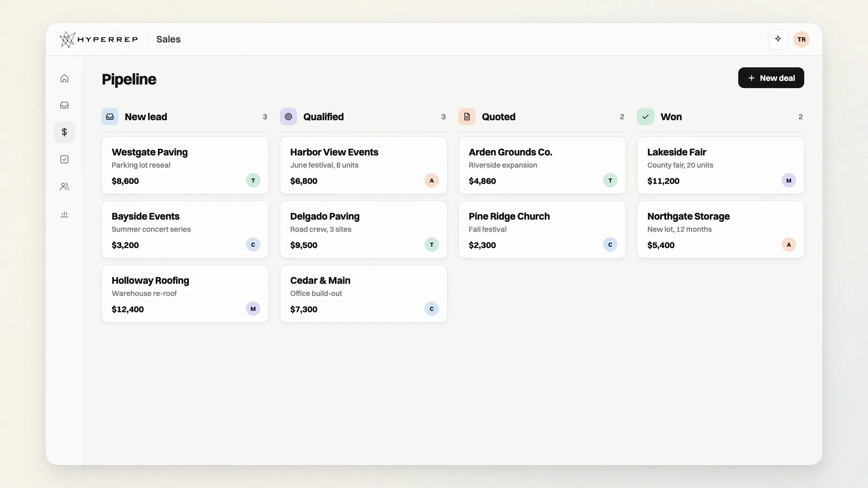Viewport: 868px width, 488px height.
Task: Click the A avatar on Northgate Storage card
Action: [x=789, y=244]
